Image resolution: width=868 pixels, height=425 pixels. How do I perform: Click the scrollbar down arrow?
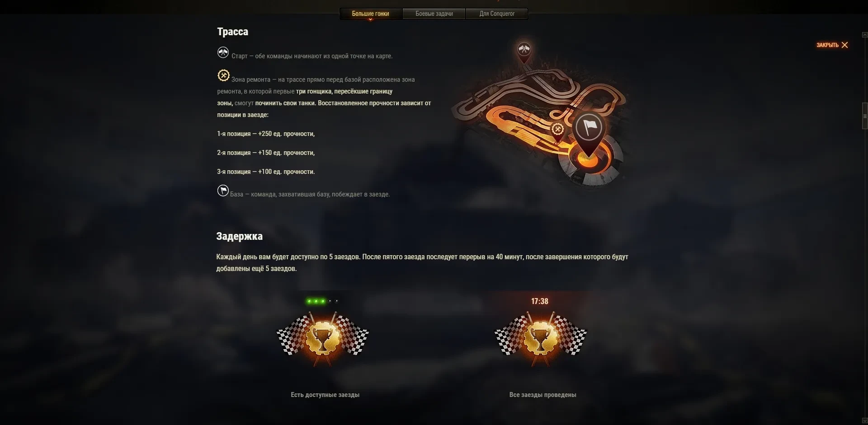pos(865,420)
